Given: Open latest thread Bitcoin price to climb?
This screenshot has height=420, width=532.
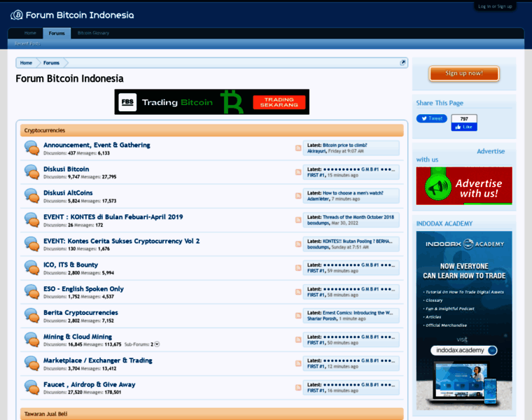Looking at the screenshot, I should (344, 145).
